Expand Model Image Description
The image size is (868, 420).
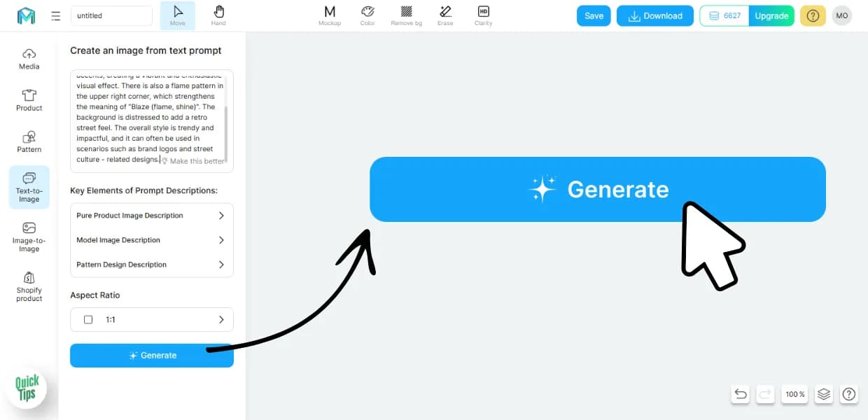click(152, 240)
